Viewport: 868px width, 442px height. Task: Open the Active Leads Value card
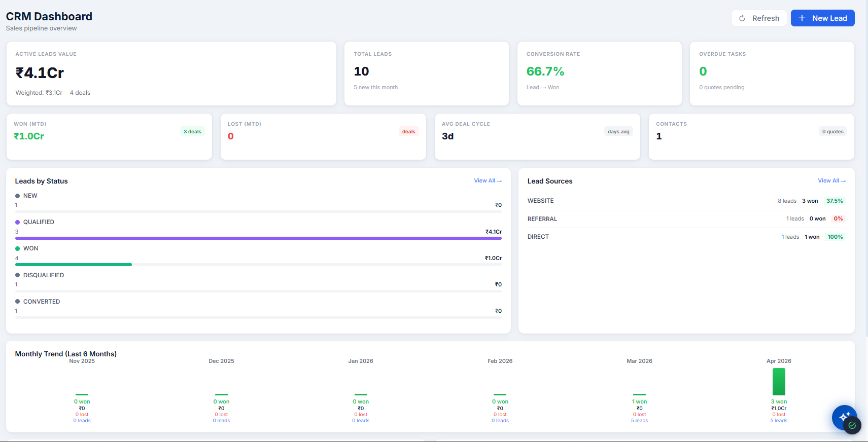pyautogui.click(x=171, y=73)
